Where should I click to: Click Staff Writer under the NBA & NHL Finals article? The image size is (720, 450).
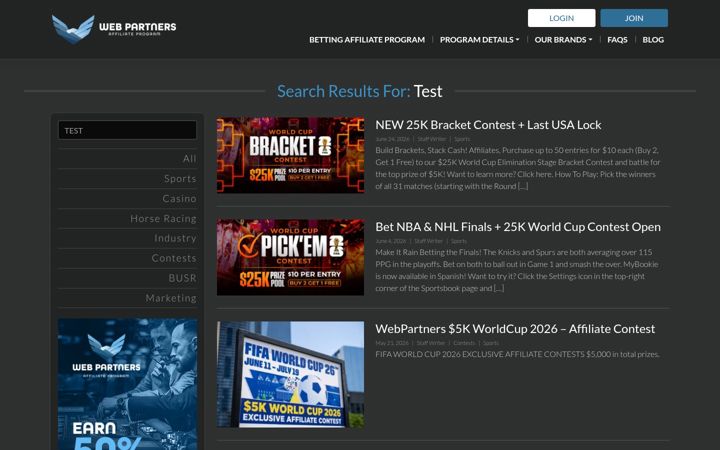[x=428, y=241]
